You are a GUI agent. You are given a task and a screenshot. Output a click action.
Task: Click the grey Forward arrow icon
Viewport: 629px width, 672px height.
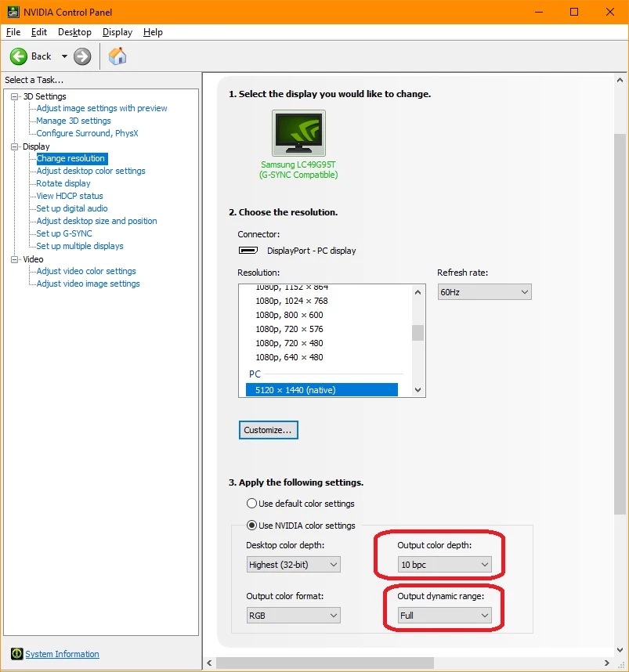click(82, 56)
